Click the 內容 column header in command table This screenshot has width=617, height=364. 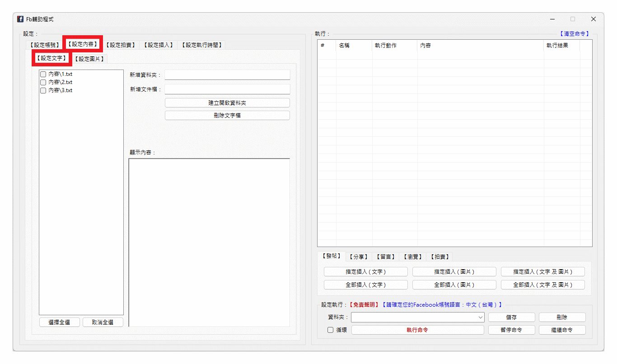tap(481, 45)
